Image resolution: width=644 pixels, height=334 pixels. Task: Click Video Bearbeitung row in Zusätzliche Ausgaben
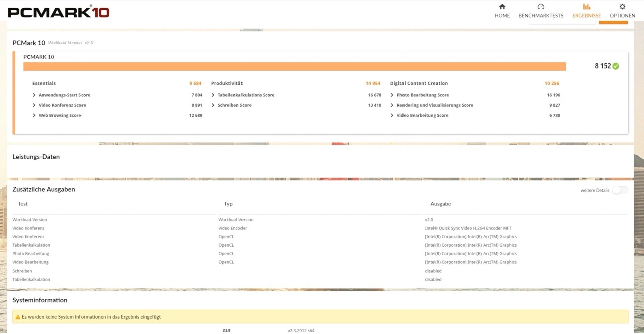(x=320, y=262)
